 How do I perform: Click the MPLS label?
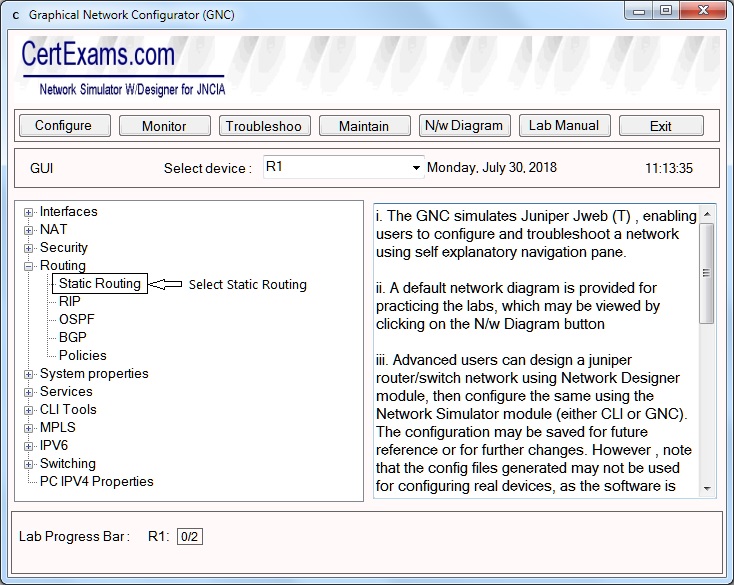click(x=58, y=427)
